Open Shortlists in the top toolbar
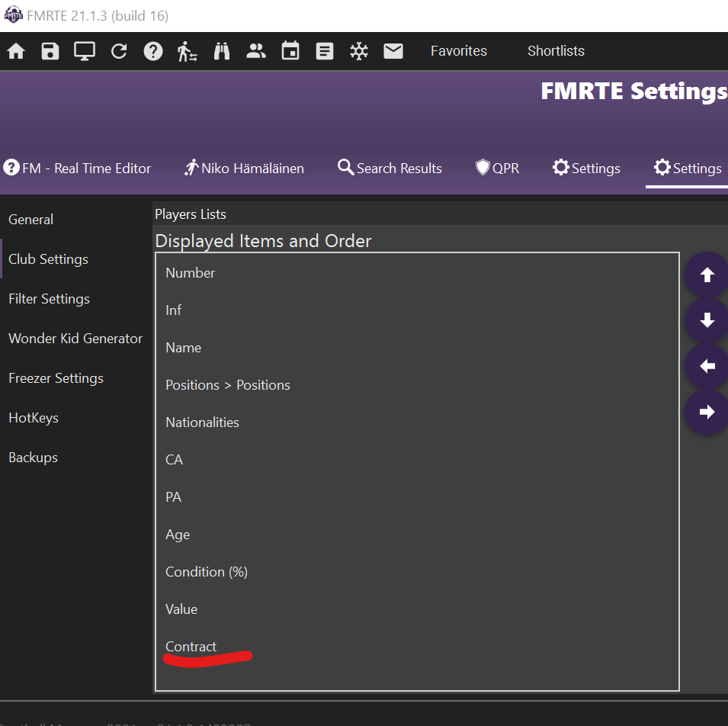The width and height of the screenshot is (728, 726). 556,50
